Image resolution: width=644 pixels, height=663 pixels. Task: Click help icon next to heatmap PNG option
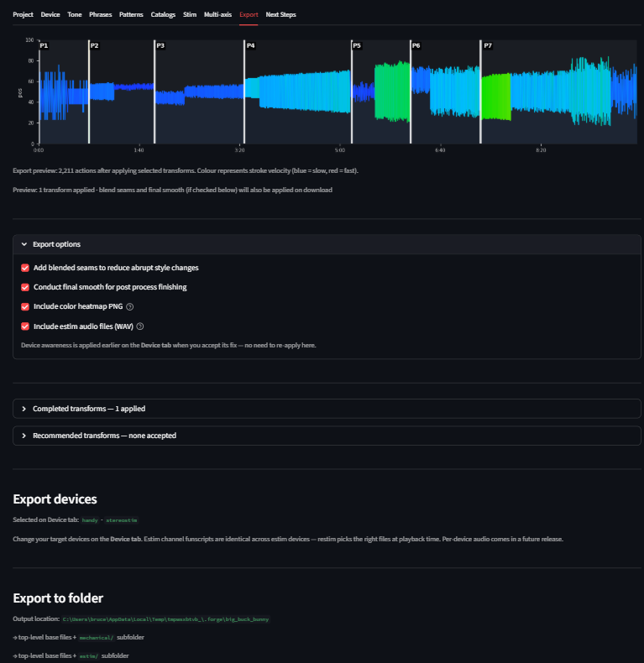click(130, 307)
